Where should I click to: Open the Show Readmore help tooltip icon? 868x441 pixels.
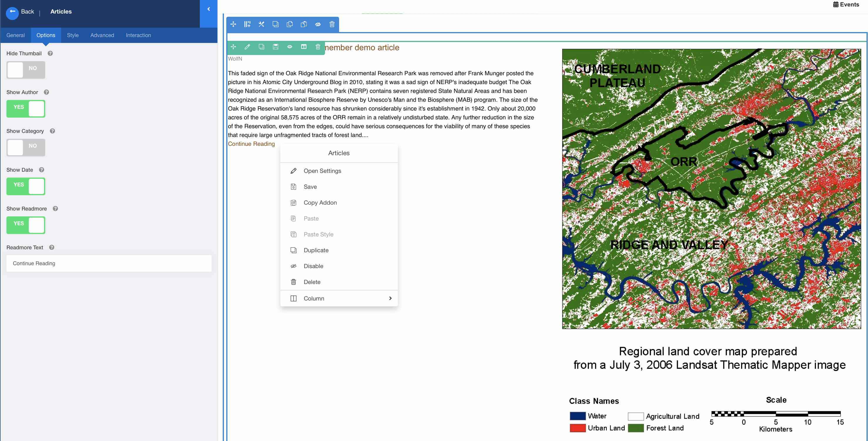pos(56,209)
